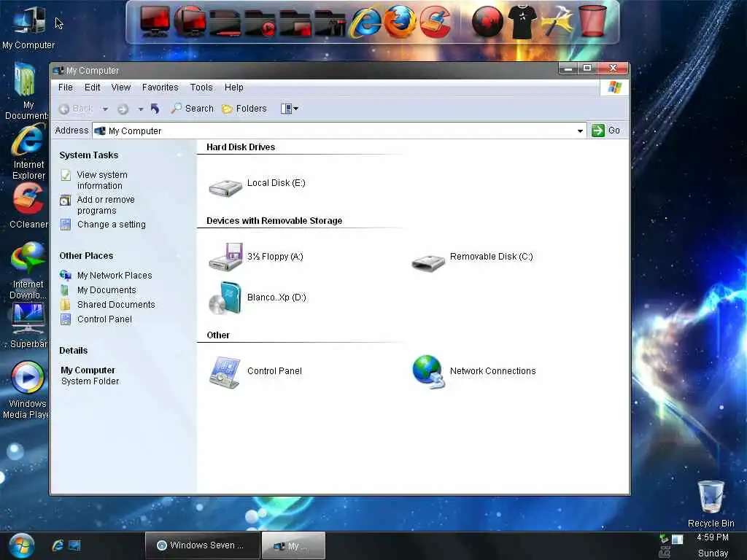Click the Go button next to address bar

point(606,131)
